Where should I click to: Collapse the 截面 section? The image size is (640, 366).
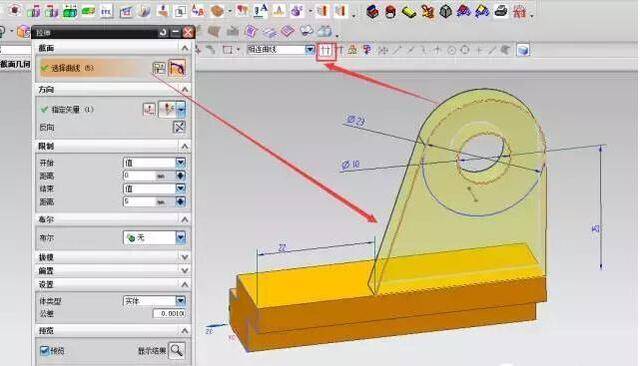click(x=184, y=48)
